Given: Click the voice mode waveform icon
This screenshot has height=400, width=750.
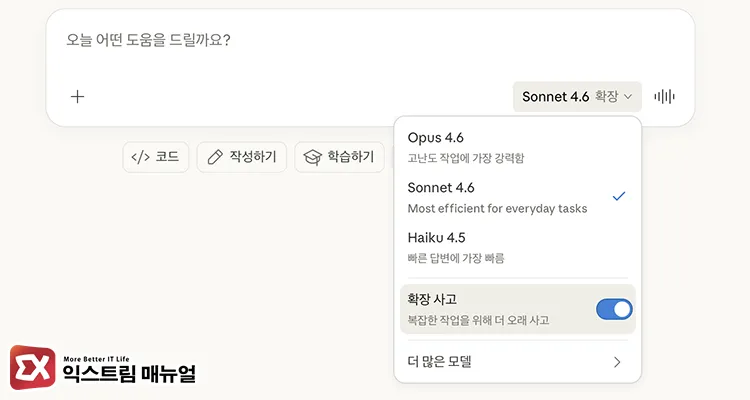Looking at the screenshot, I should pos(664,97).
